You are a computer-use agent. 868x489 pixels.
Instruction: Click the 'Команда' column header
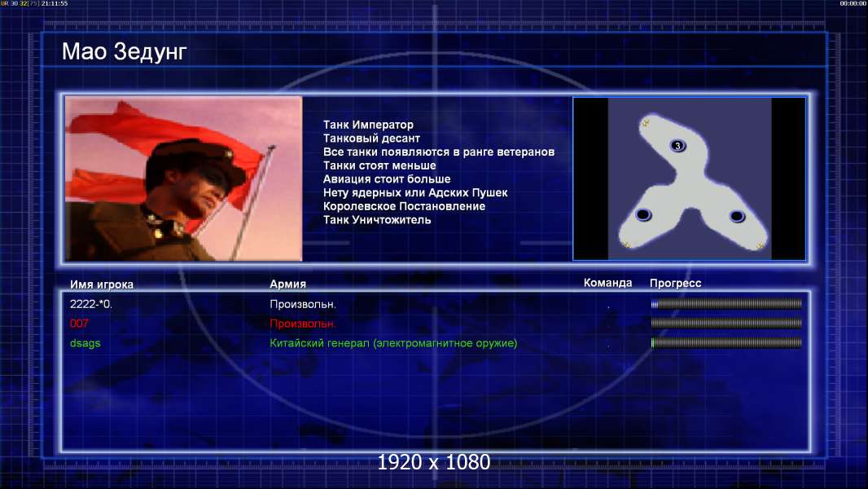[x=607, y=283]
